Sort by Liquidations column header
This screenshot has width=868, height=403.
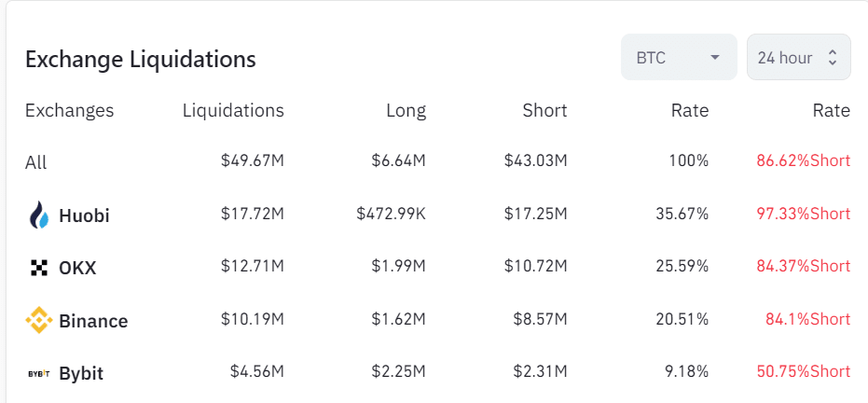pos(233,110)
